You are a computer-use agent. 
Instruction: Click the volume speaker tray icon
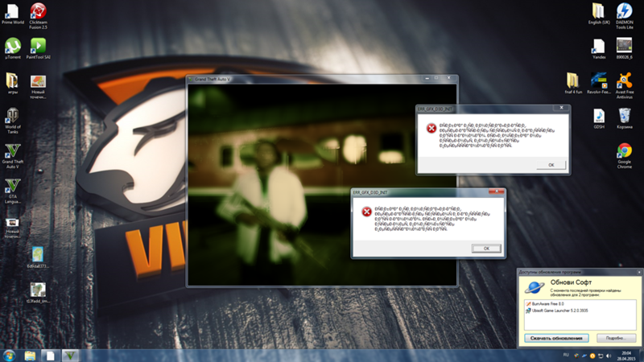click(609, 356)
